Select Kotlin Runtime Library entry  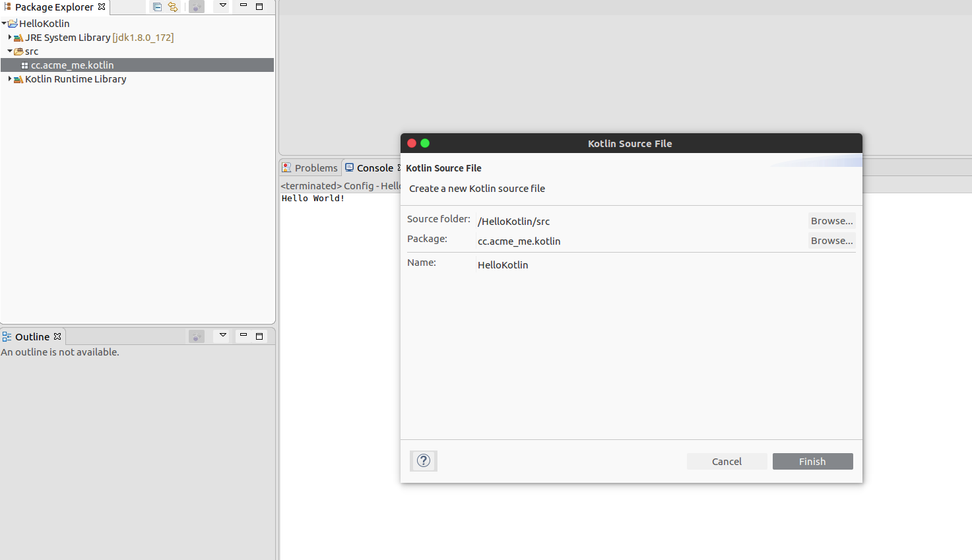click(x=75, y=79)
